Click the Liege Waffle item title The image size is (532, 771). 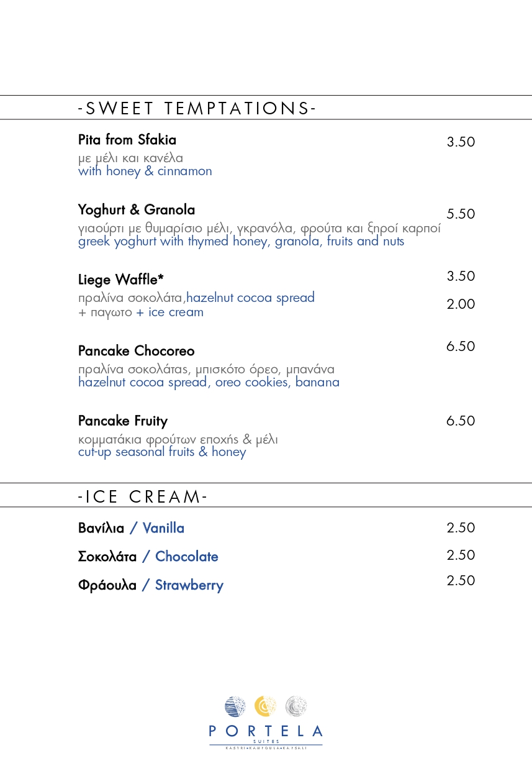coord(121,280)
